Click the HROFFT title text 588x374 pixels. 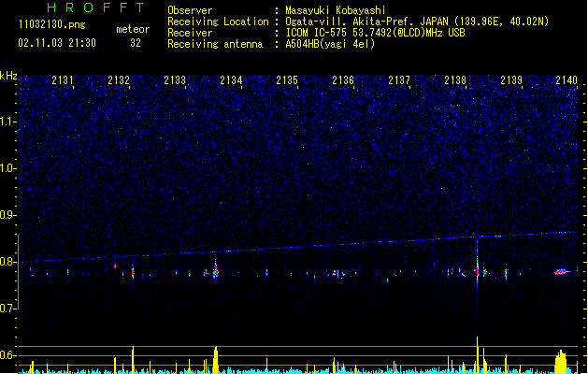coord(95,7)
